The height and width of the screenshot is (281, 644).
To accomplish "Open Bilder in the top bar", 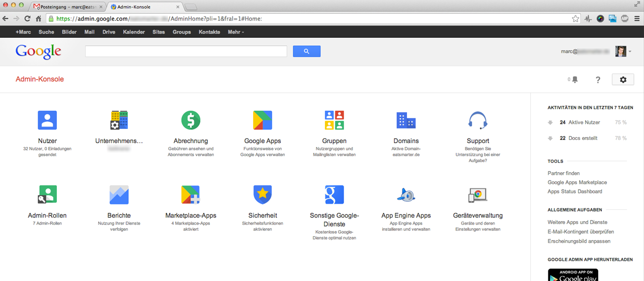I will coord(69,32).
